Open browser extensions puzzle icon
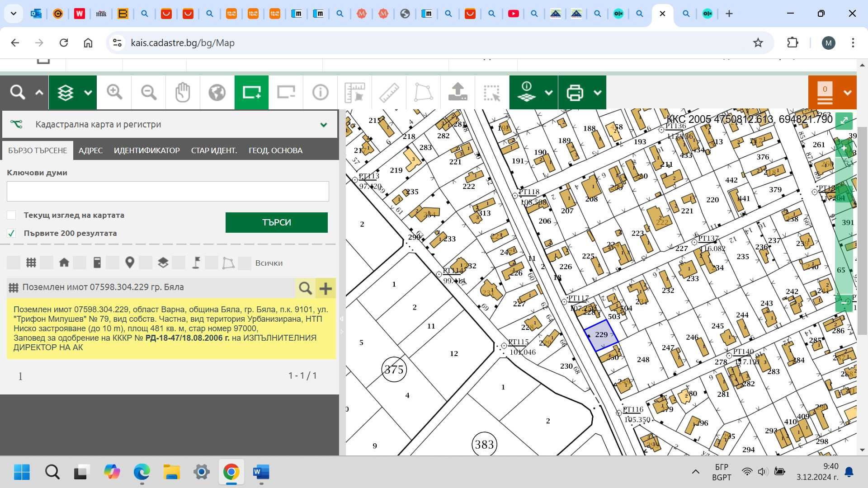Viewport: 868px width, 488px height. 793,43
